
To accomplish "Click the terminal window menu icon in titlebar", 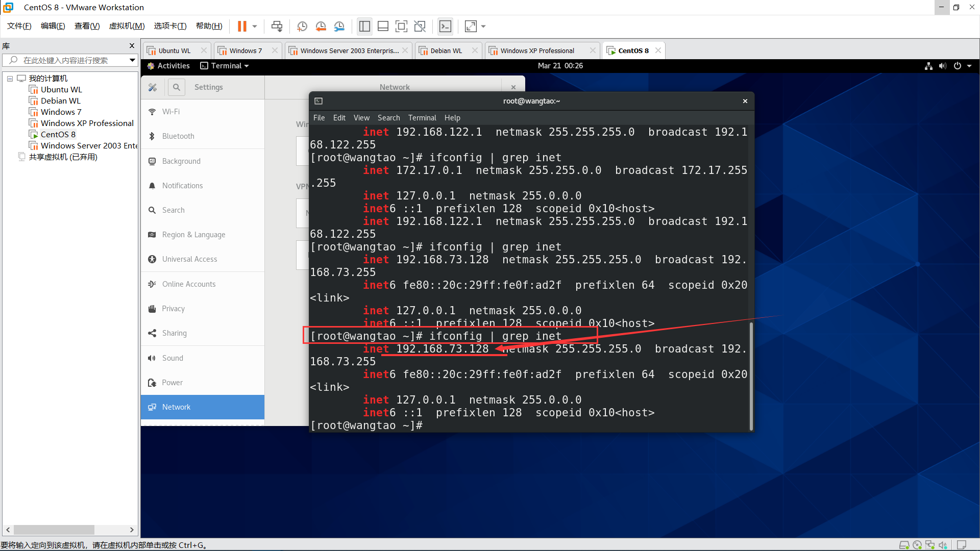I will click(x=318, y=101).
